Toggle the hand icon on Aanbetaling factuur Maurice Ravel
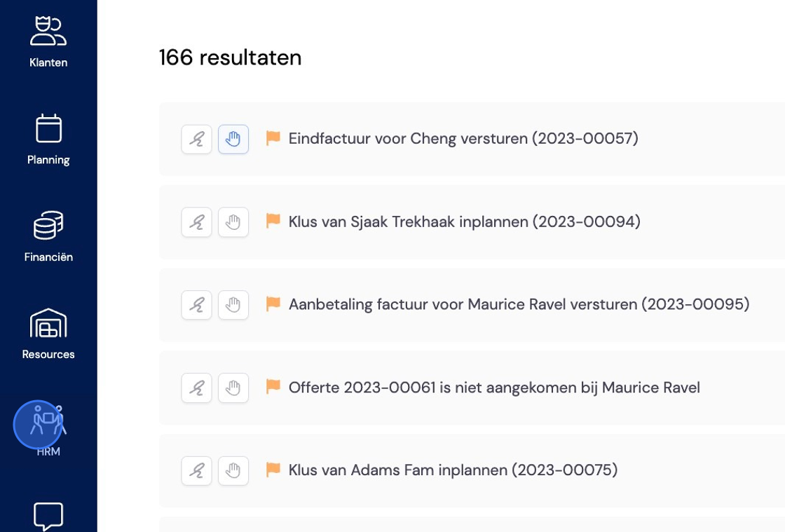The width and height of the screenshot is (785, 532). [x=233, y=305]
